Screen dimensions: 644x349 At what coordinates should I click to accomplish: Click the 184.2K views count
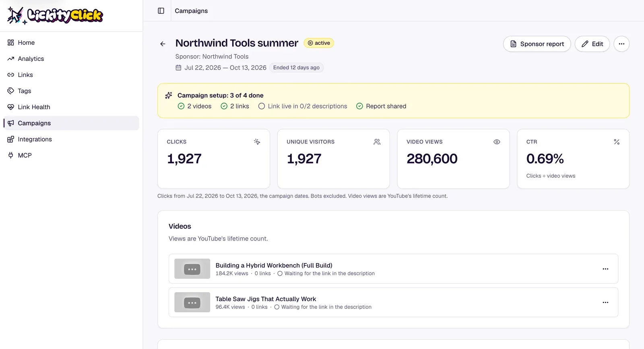pos(232,273)
